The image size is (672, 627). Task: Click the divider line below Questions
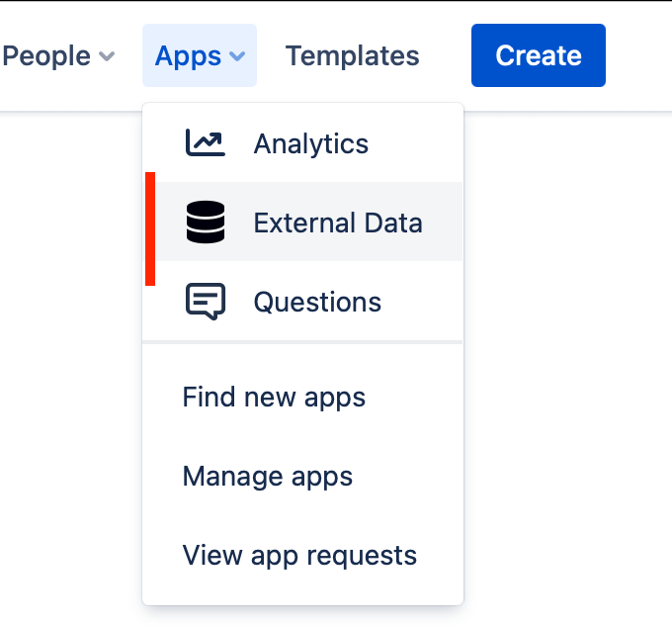(302, 342)
